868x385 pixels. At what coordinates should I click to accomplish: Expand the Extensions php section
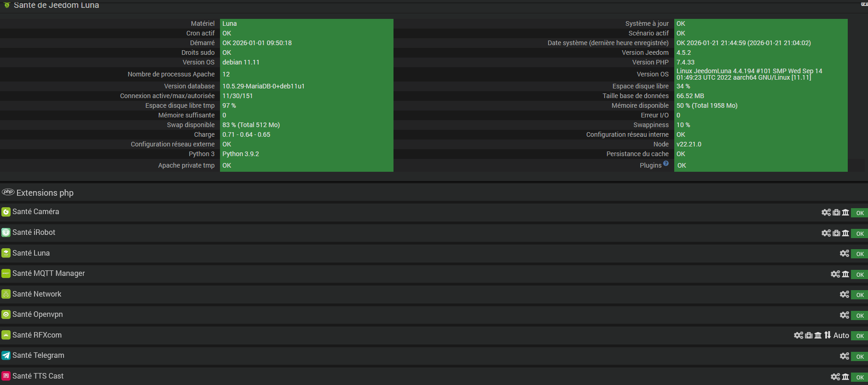(x=45, y=193)
